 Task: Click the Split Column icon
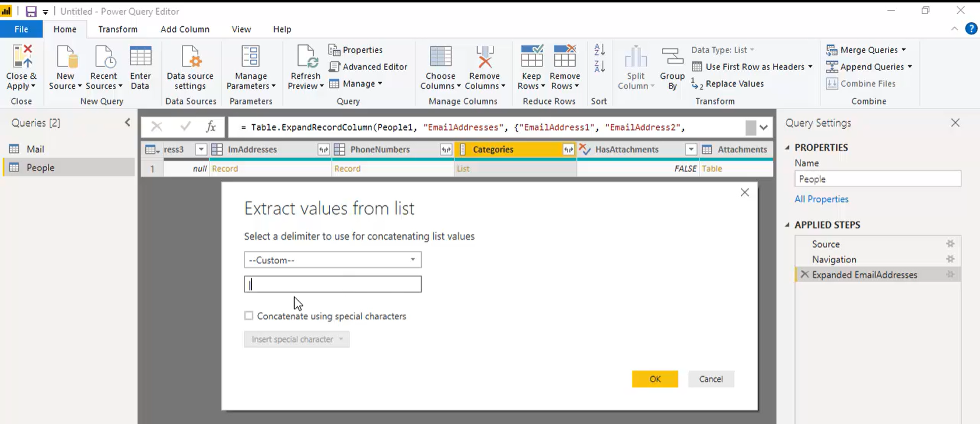pyautogui.click(x=636, y=57)
